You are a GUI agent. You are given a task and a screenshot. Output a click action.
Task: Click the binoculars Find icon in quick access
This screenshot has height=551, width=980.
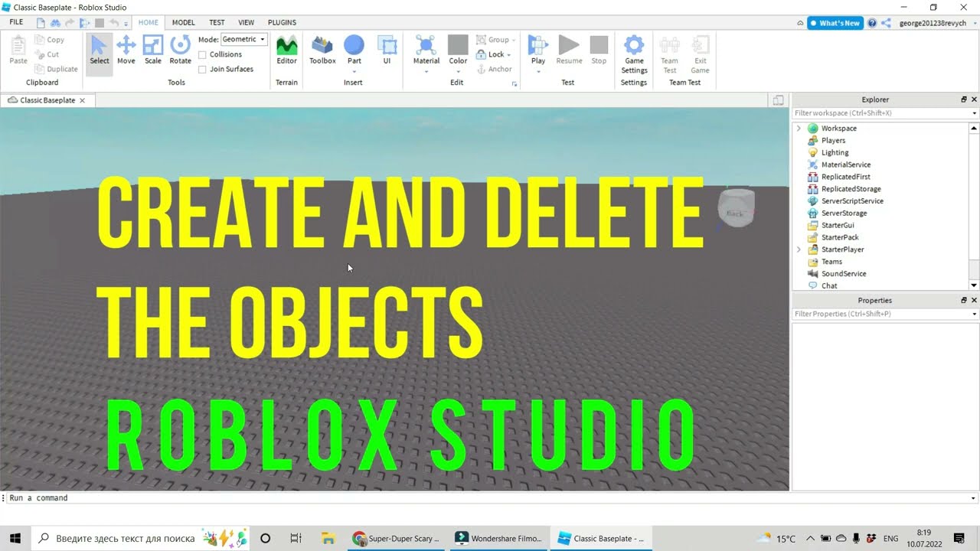(x=55, y=23)
